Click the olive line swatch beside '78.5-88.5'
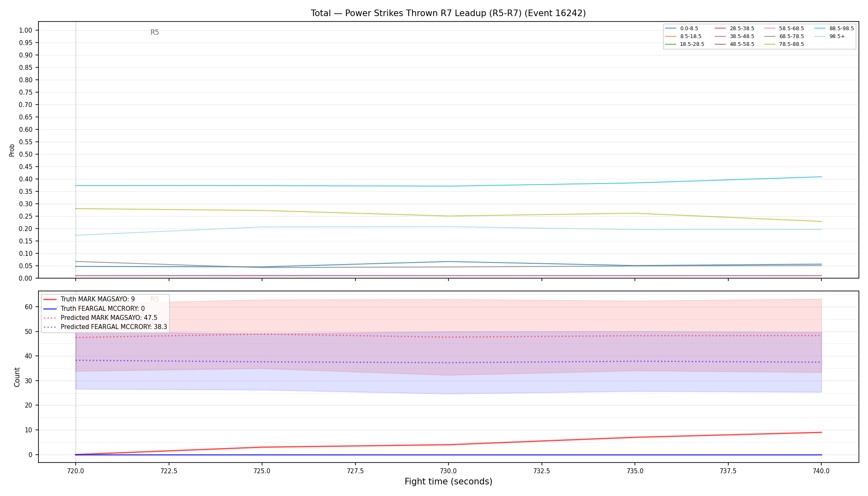Image resolution: width=868 pixels, height=496 pixels. (770, 44)
